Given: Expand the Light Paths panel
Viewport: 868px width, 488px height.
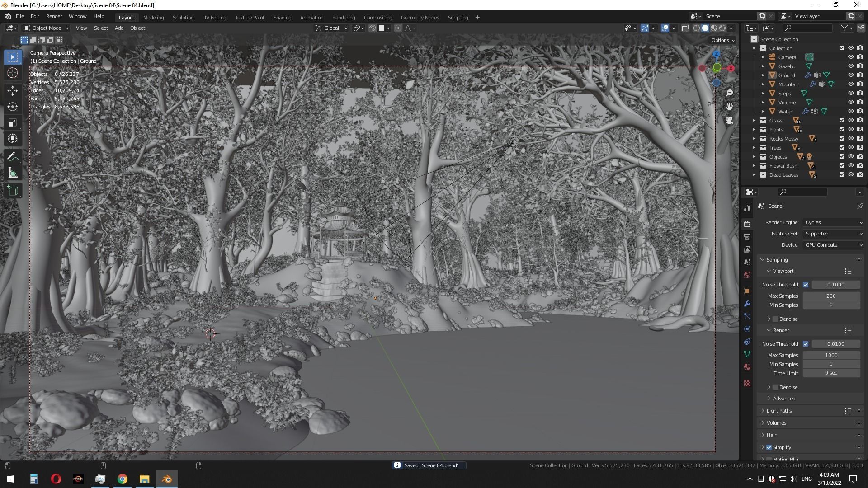Looking at the screenshot, I should (779, 411).
